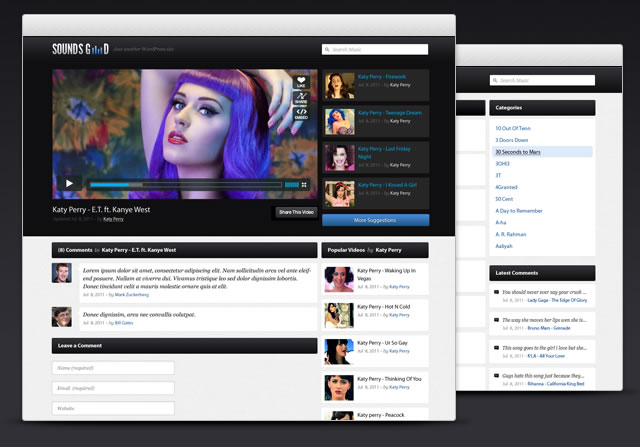
Task: Click search magnifier icon in back window
Action: (495, 80)
